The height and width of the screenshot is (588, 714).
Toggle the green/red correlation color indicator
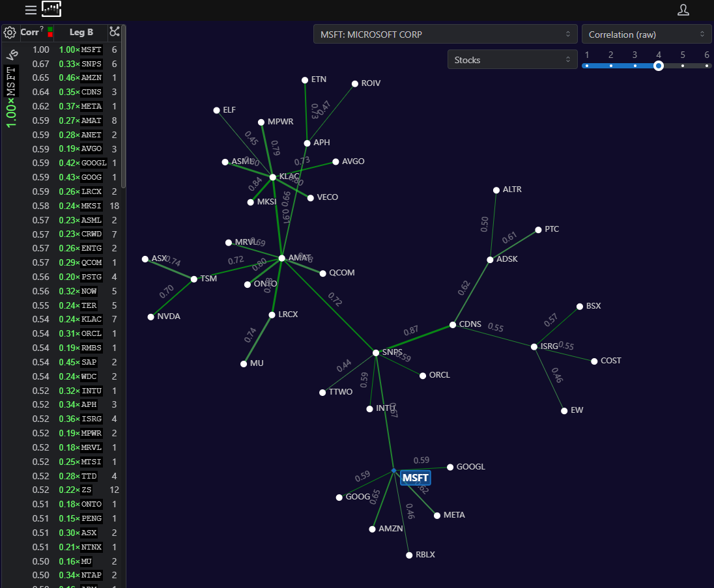coord(50,32)
